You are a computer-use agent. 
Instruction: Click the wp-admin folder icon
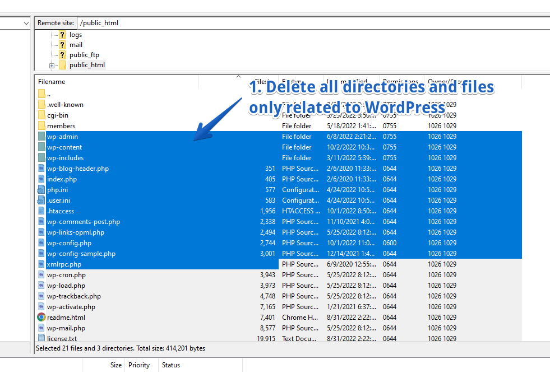41,137
